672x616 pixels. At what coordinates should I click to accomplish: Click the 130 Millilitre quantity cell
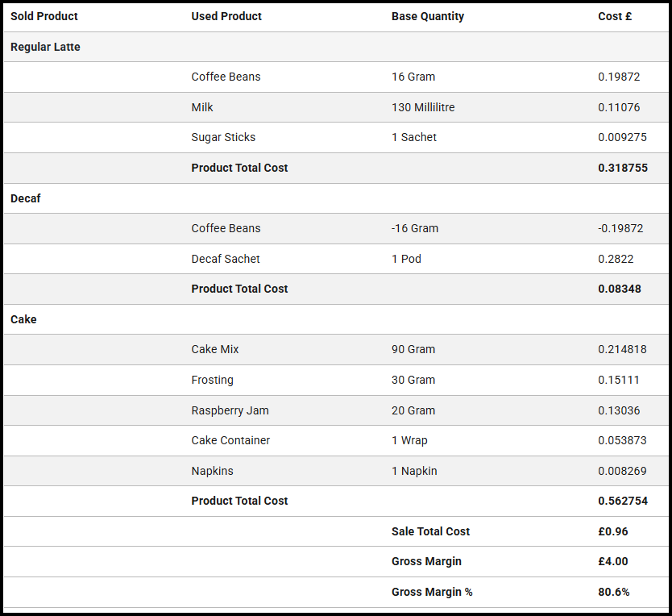[x=423, y=107]
